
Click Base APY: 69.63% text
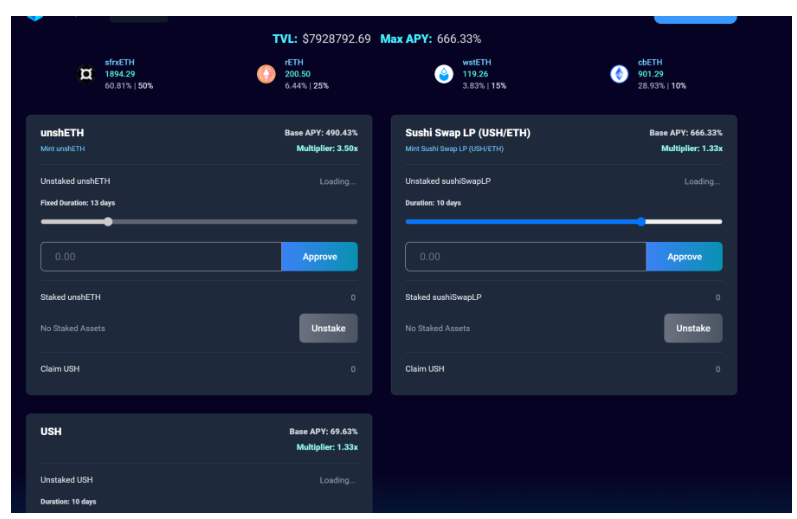click(323, 432)
